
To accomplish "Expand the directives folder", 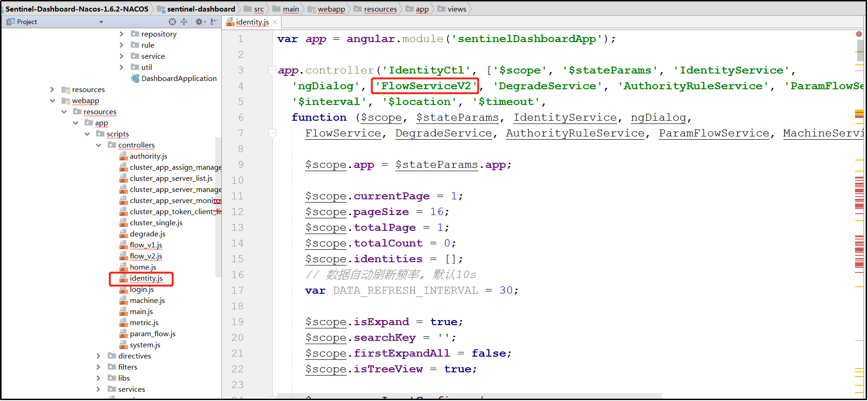I will (98, 356).
